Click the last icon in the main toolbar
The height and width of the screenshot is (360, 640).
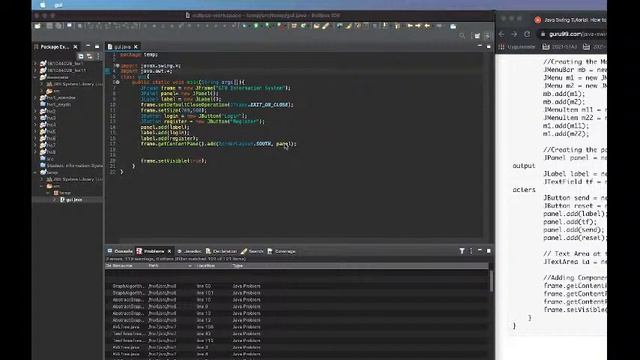point(453,26)
